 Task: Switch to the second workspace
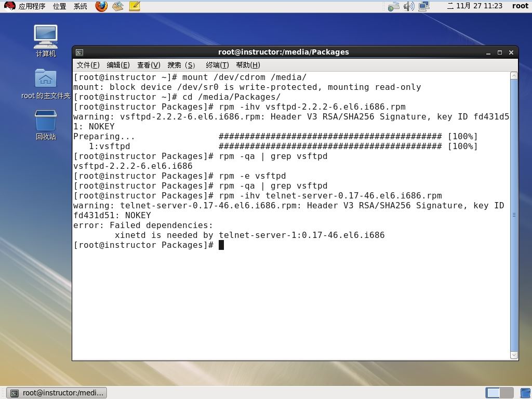click(x=507, y=393)
